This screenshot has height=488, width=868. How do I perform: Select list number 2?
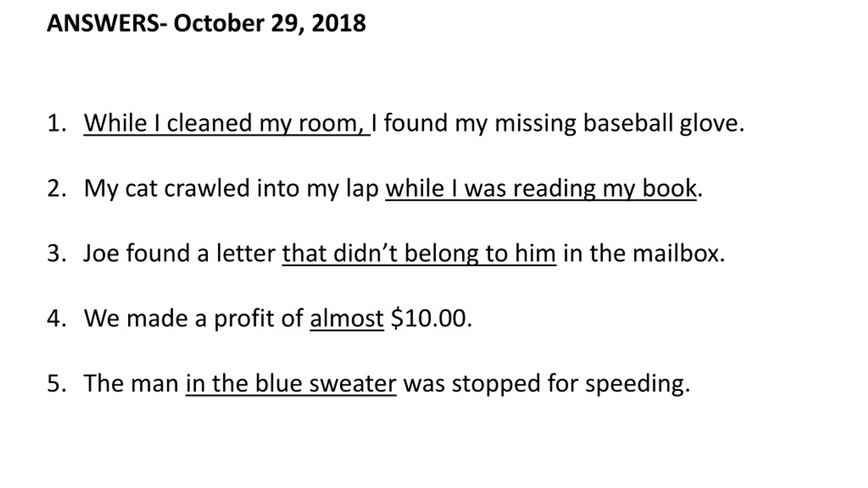tap(56, 188)
